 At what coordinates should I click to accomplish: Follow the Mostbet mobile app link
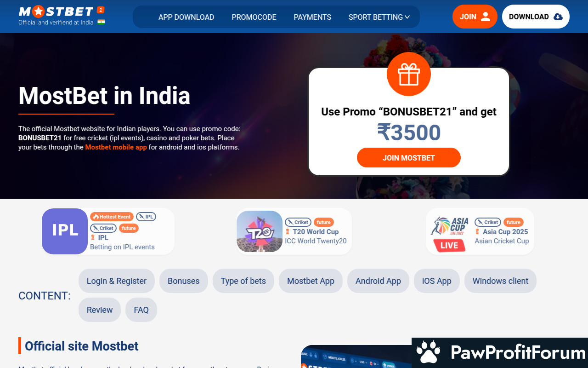click(x=116, y=147)
